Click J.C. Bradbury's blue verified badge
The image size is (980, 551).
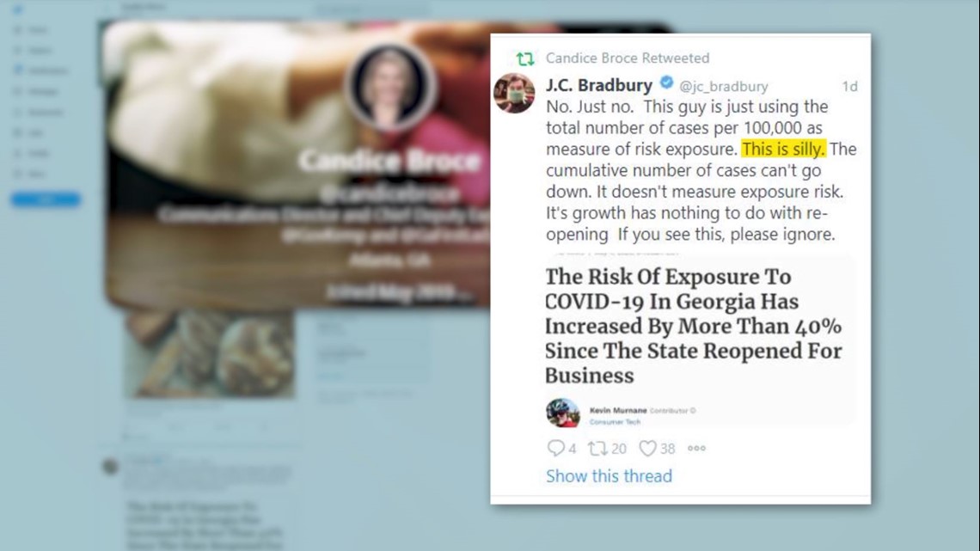tap(666, 83)
